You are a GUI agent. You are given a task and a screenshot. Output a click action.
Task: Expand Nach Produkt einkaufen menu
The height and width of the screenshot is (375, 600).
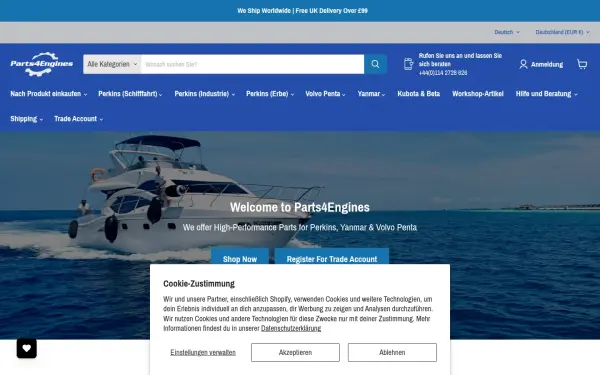pos(49,94)
